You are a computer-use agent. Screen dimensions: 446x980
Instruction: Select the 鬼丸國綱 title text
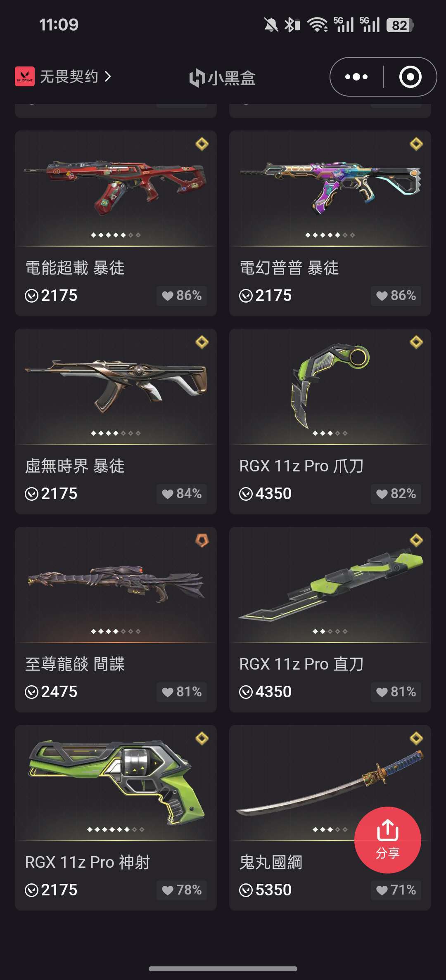tap(271, 862)
